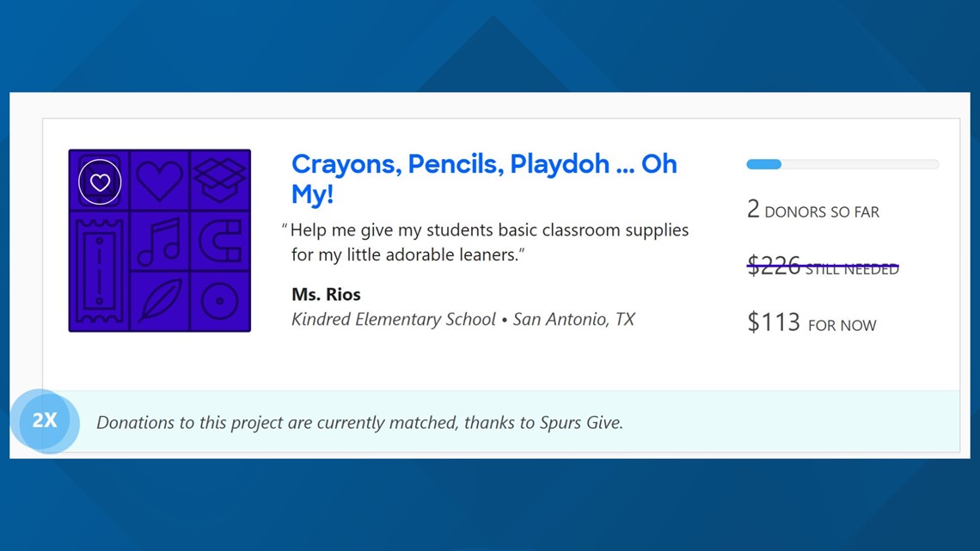Click the $113 for now amount
Image resolution: width=980 pixels, height=551 pixels.
pos(812,322)
